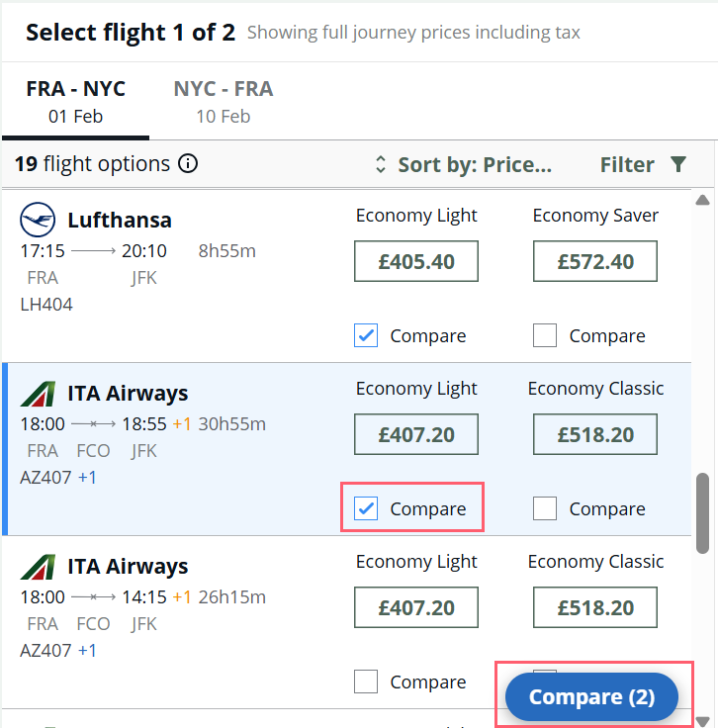Check Compare for 26h15m ITA Economy Light
The width and height of the screenshot is (718, 728).
click(366, 682)
